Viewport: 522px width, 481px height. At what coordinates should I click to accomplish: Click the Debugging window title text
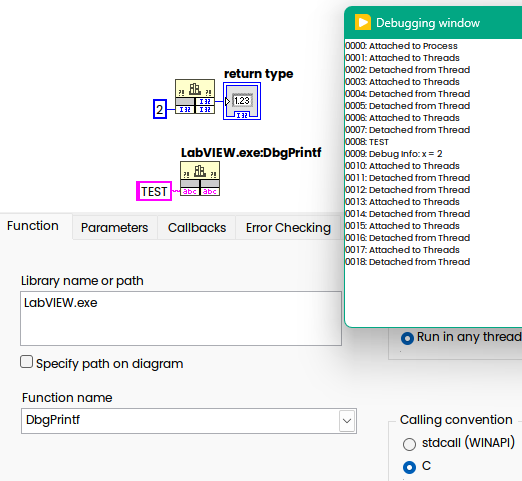click(428, 23)
